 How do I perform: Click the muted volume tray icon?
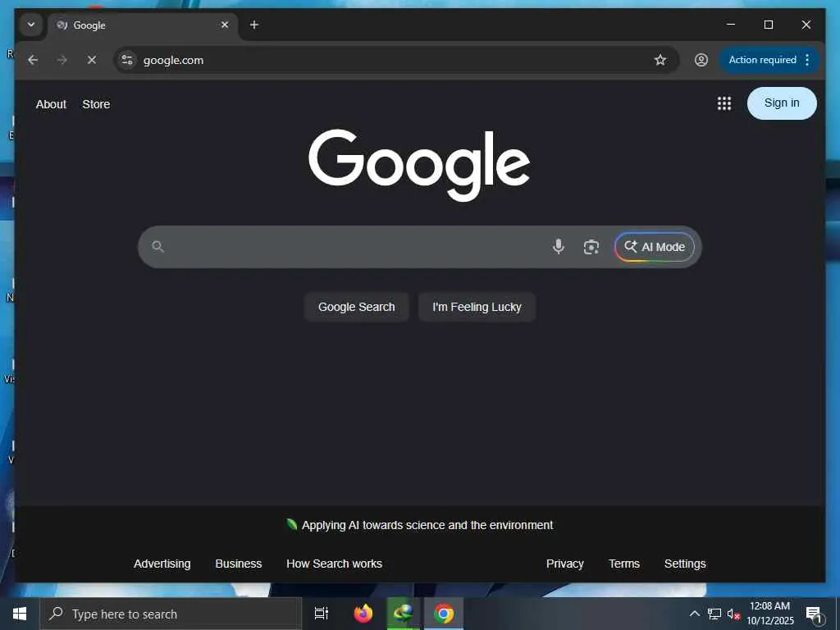[733, 614]
